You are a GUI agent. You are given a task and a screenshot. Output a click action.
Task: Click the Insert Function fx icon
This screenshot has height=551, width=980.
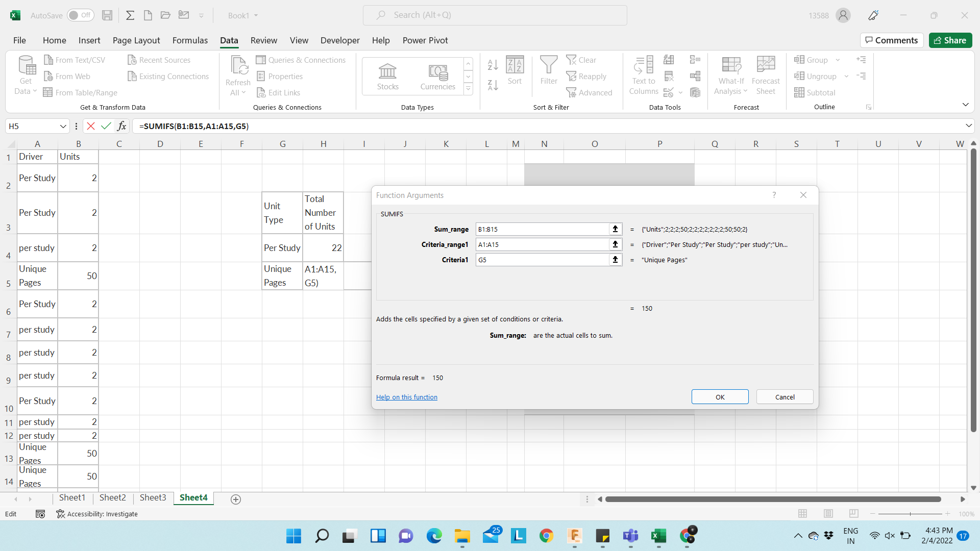click(x=121, y=126)
